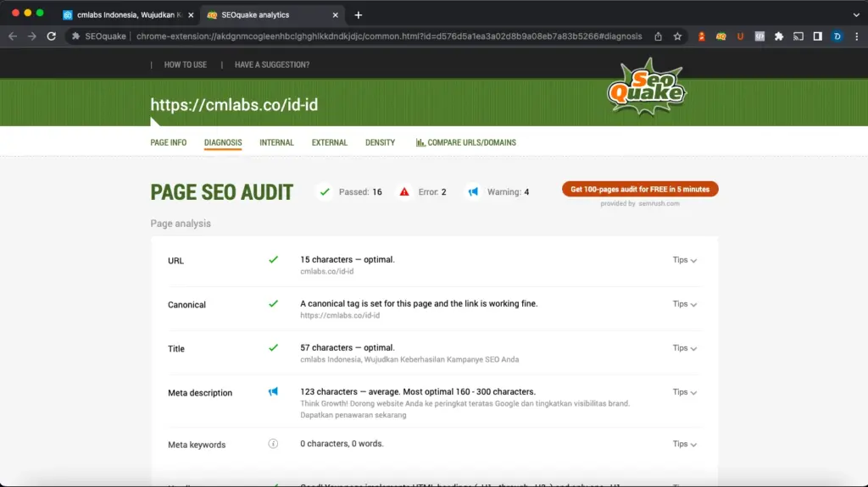Image resolution: width=868 pixels, height=487 pixels.
Task: Go back with the browser back arrow
Action: pyautogui.click(x=13, y=36)
